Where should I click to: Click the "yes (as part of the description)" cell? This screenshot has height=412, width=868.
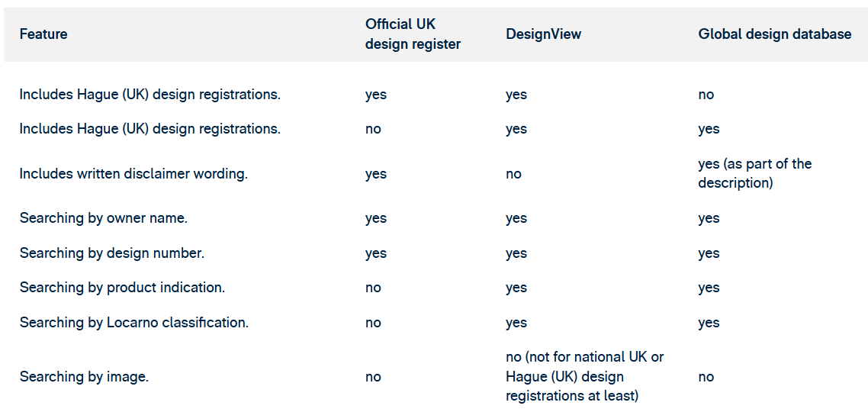pyautogui.click(x=754, y=174)
